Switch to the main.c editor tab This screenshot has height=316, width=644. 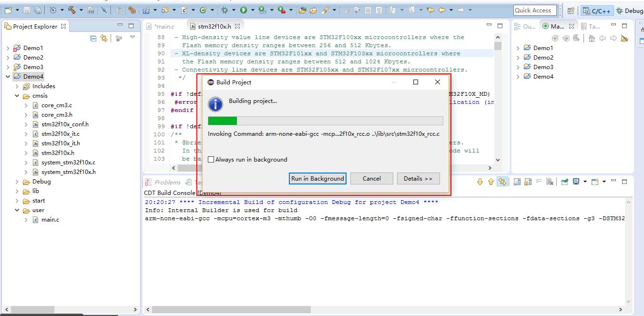point(161,27)
